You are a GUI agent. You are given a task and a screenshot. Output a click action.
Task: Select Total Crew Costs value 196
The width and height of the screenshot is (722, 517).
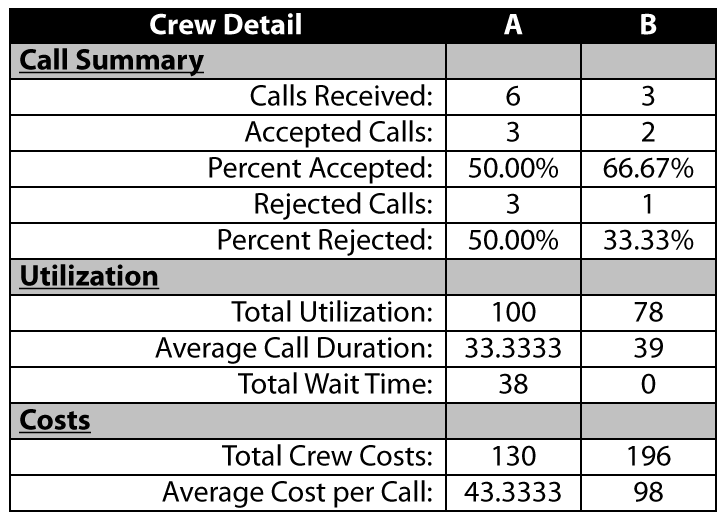click(648, 457)
